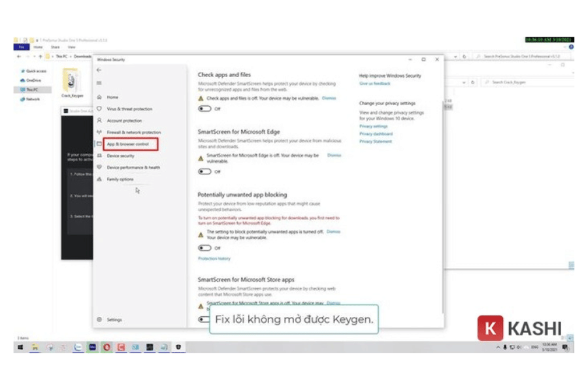Toggle Check apps and files switch

coord(205,108)
